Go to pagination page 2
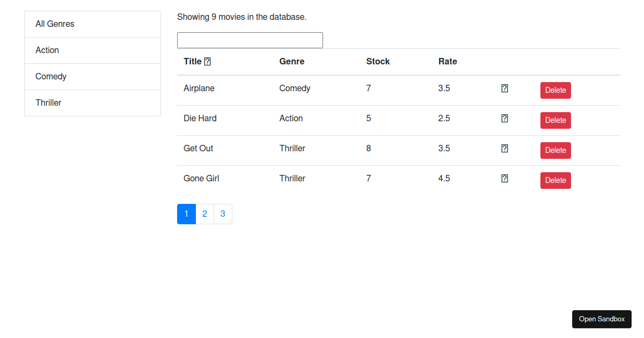 (204, 214)
